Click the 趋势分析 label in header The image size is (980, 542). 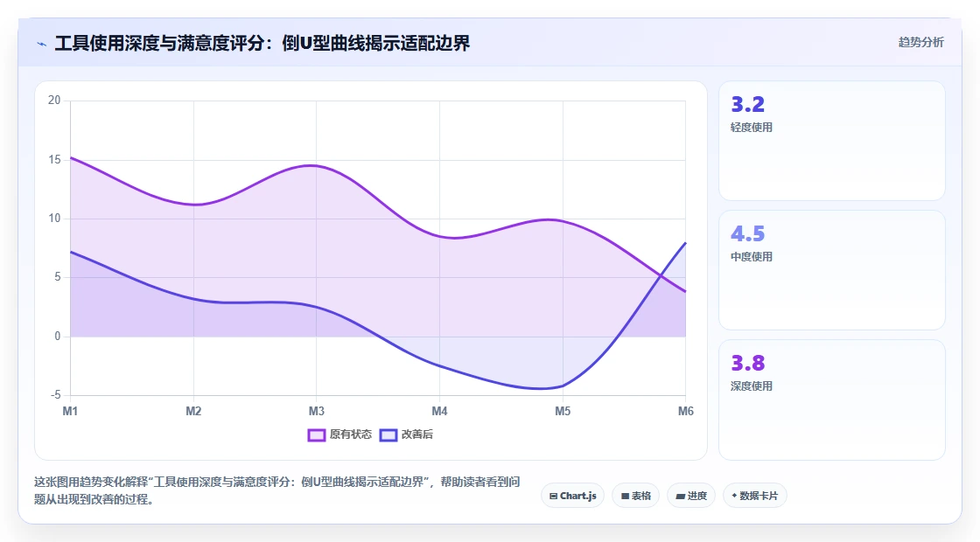click(x=920, y=43)
